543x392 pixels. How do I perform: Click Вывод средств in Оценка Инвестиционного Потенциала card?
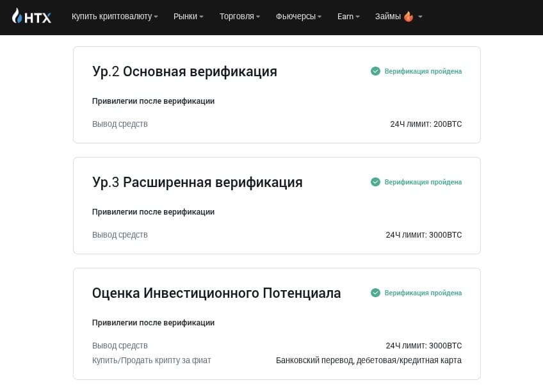120,346
